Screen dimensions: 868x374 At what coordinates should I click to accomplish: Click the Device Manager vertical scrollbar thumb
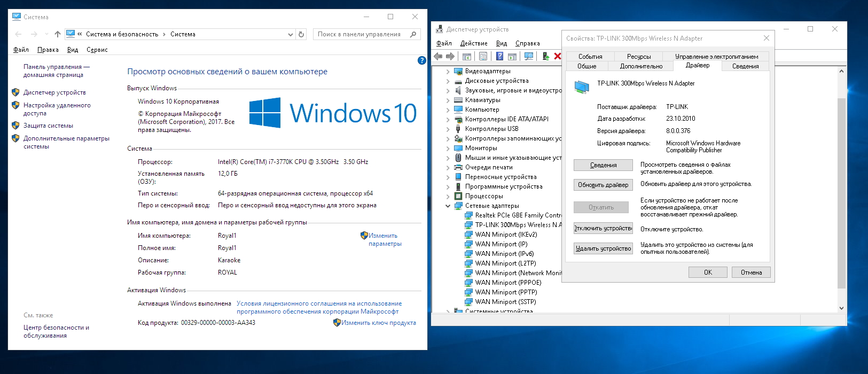(842, 193)
